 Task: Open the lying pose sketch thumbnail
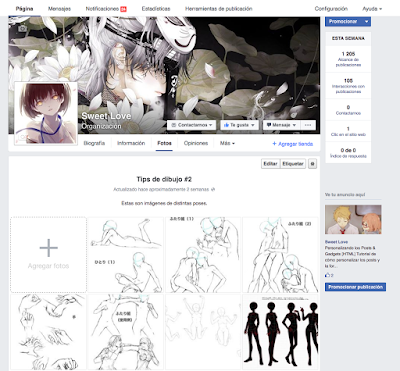tap(126, 255)
